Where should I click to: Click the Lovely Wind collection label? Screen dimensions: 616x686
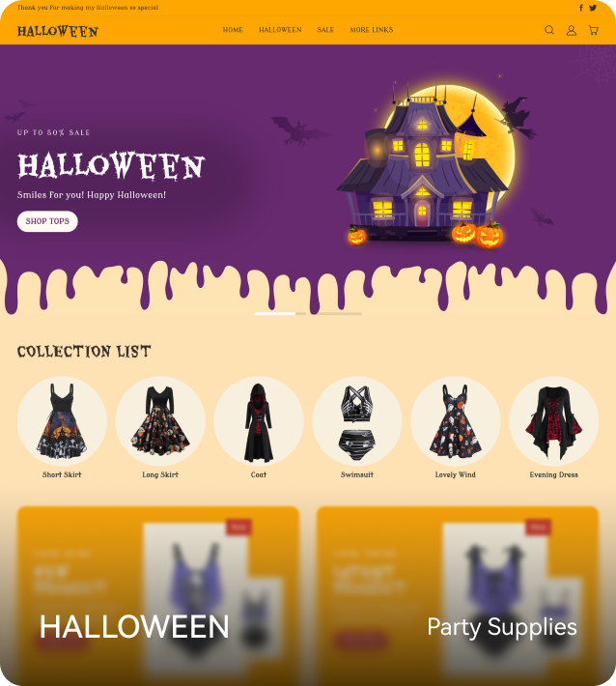coord(455,474)
